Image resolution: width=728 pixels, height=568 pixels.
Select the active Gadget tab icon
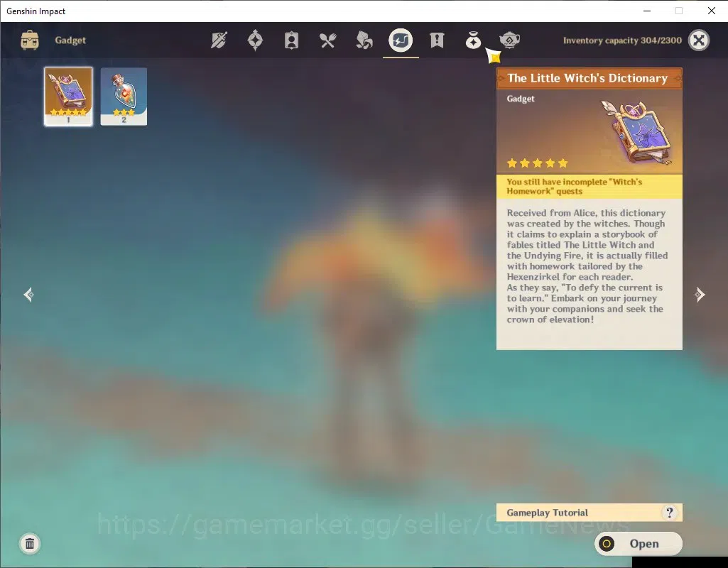401,40
